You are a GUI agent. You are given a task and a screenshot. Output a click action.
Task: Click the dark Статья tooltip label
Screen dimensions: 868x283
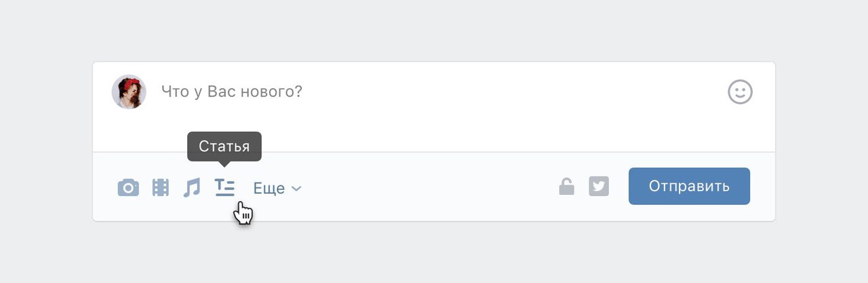pyautogui.click(x=224, y=146)
